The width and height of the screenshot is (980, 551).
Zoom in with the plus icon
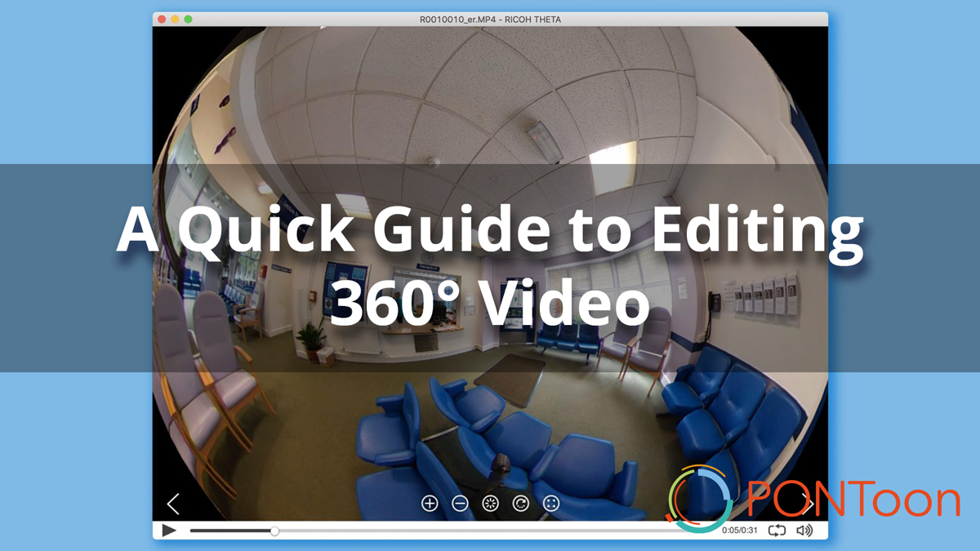click(430, 504)
